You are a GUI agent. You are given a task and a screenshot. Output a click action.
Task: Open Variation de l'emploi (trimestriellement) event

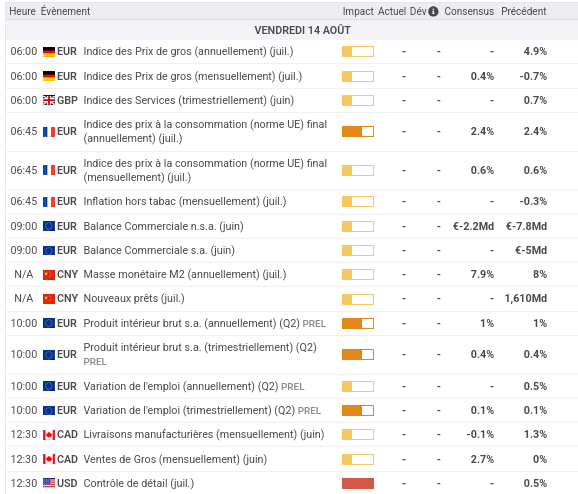pyautogui.click(x=202, y=410)
